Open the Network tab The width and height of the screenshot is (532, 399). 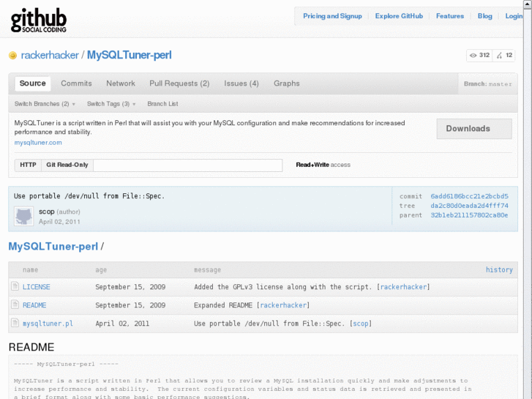pos(121,83)
